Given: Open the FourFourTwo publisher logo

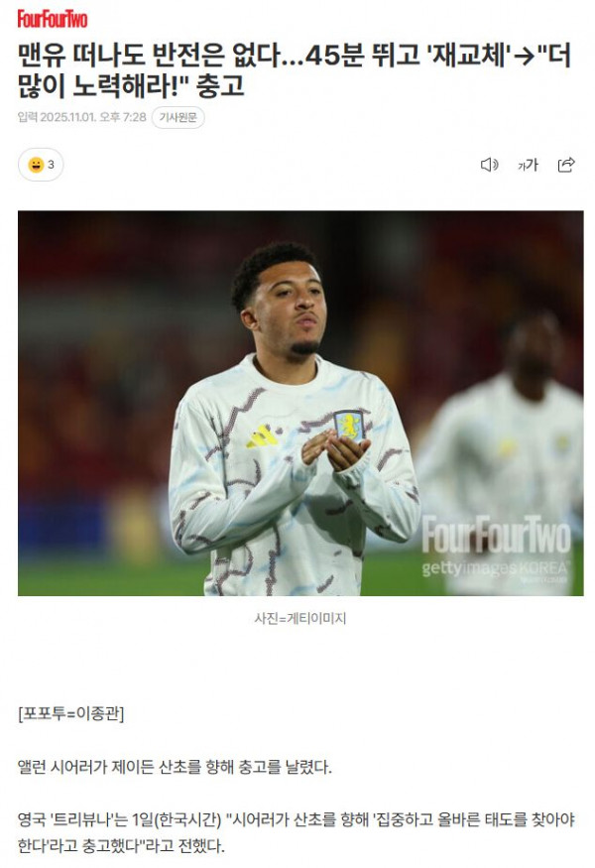Looking at the screenshot, I should 53,19.
